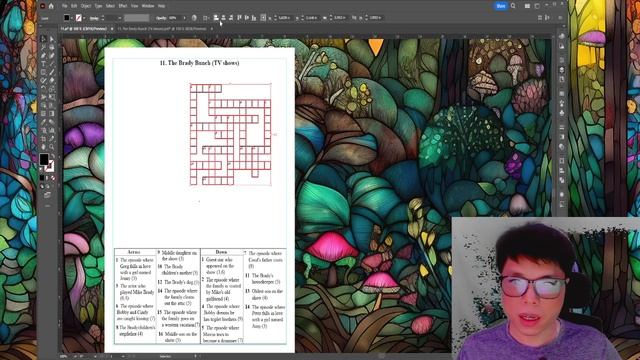Click the blue Share button
Viewport: 640px width, 360px height.
point(501,6)
